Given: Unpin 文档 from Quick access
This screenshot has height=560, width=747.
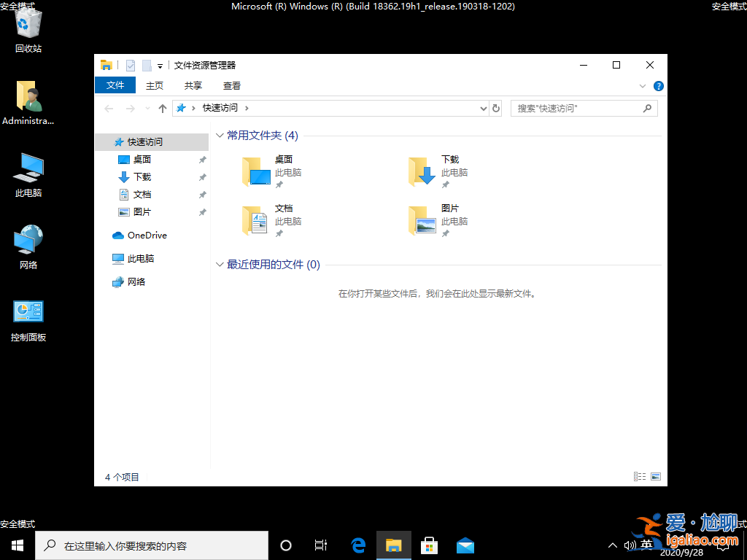Looking at the screenshot, I should click(x=202, y=195).
